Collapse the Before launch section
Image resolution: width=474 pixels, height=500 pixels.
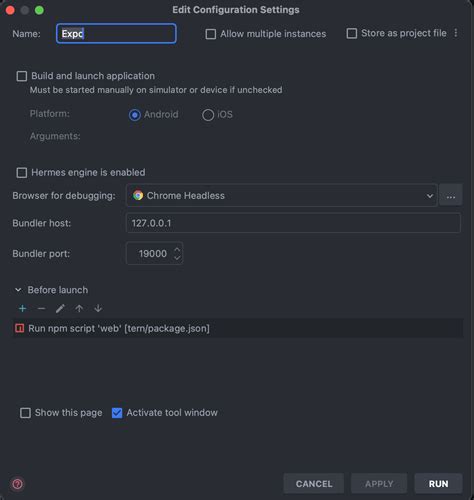(x=18, y=290)
